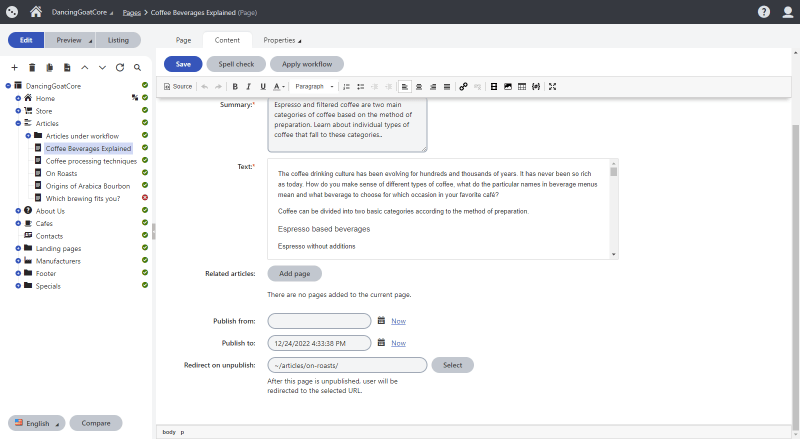The height and width of the screenshot is (439, 800).
Task: Maximize the editor with the fullscreen icon
Action: pyautogui.click(x=553, y=87)
